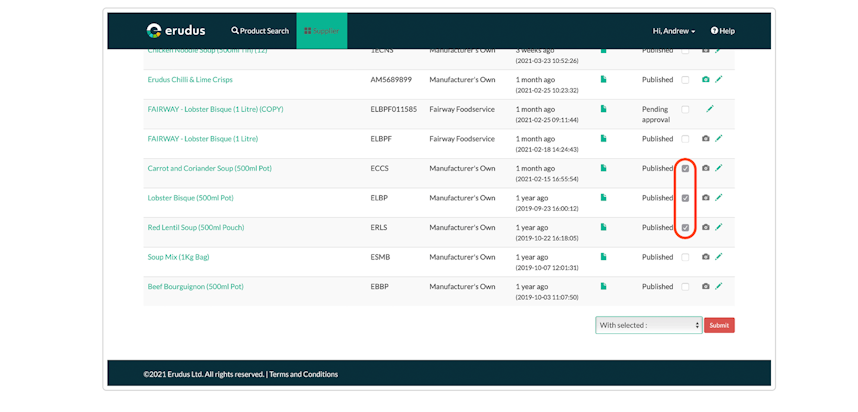858x412 pixels.
Task: Open Erudus Chilli & Lime Crisps product link
Action: pos(190,80)
